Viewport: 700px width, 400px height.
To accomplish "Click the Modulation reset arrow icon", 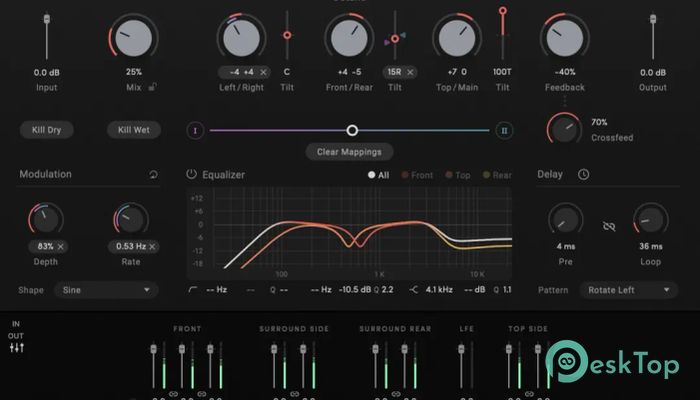I will coord(153,174).
